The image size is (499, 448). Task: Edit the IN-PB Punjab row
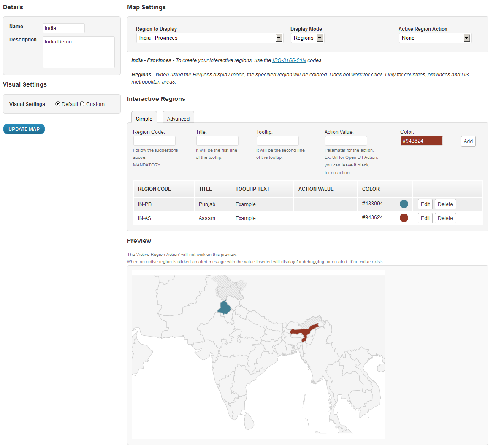[425, 204]
